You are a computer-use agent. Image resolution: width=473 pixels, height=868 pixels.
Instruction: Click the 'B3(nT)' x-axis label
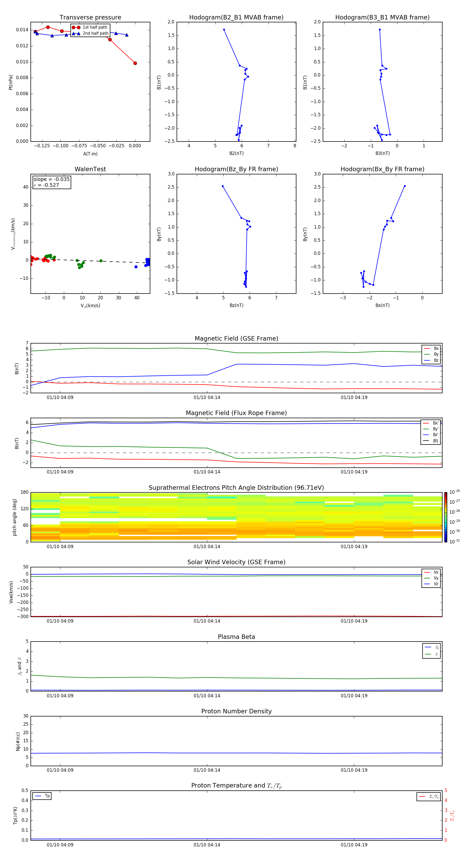(x=382, y=153)
